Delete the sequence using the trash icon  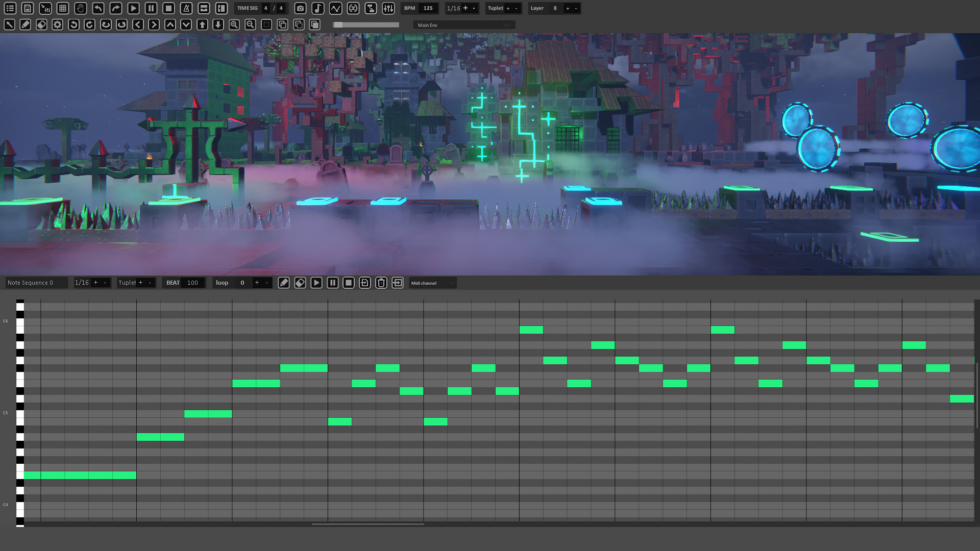pos(381,282)
